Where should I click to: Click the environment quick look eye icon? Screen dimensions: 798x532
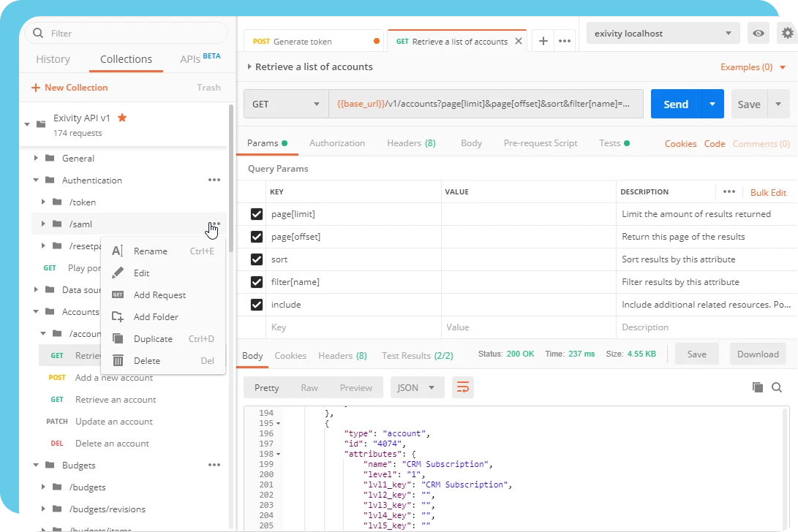[759, 33]
